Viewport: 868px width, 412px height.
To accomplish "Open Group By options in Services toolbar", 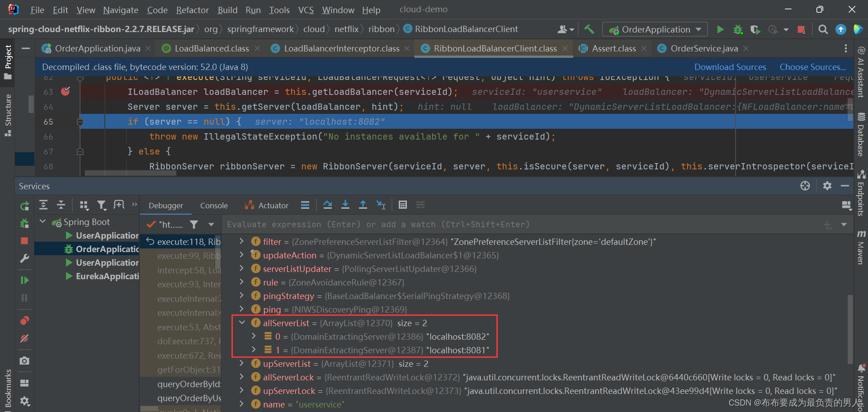I will point(84,205).
